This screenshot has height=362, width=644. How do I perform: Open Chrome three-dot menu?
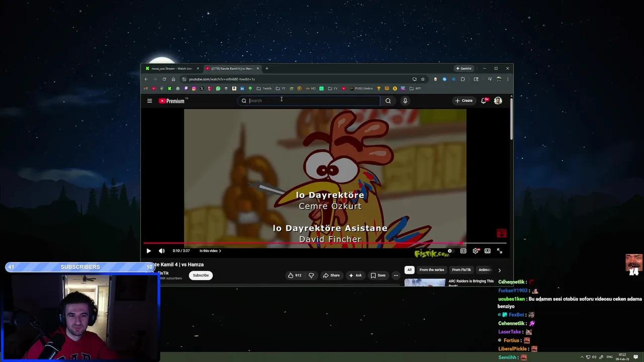508,79
